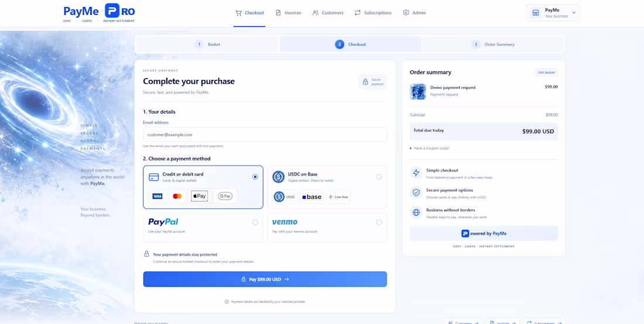The width and height of the screenshot is (644, 324).
Task: Click the globe icon for Business without borders
Action: point(416,212)
